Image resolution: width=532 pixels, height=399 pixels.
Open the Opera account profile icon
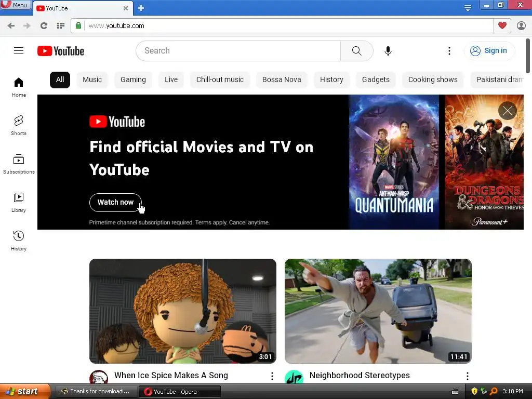point(521,26)
